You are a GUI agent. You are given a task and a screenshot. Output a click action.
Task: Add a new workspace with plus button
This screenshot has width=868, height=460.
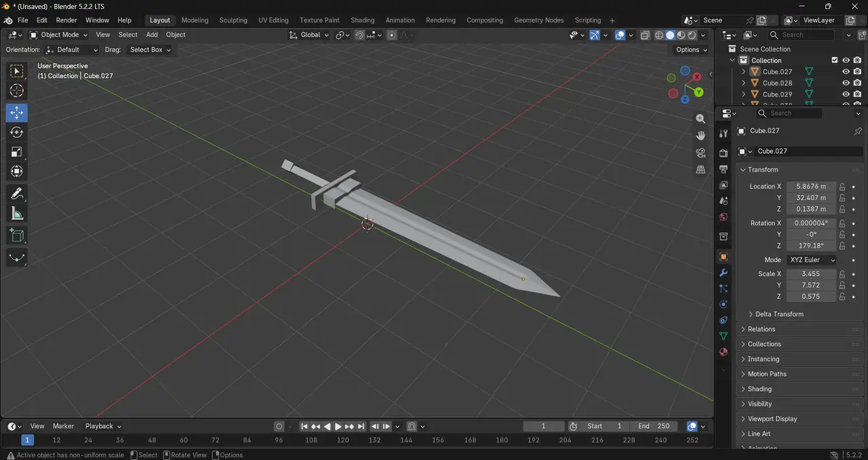[612, 20]
